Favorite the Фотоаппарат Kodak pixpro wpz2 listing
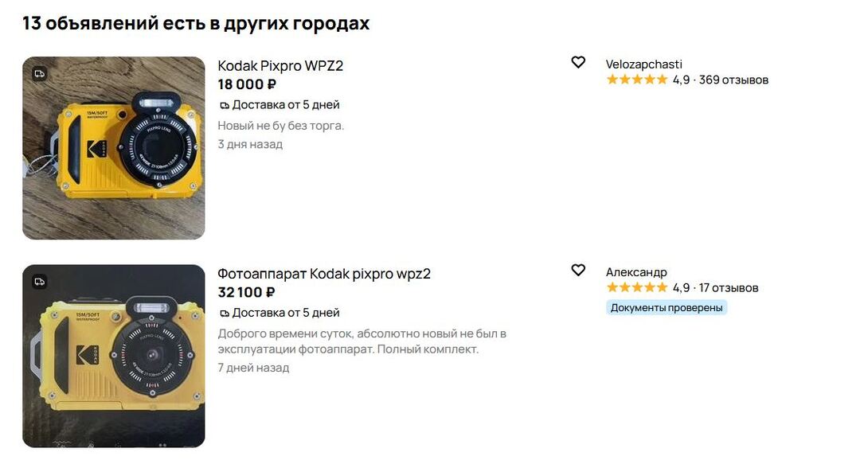 click(578, 271)
